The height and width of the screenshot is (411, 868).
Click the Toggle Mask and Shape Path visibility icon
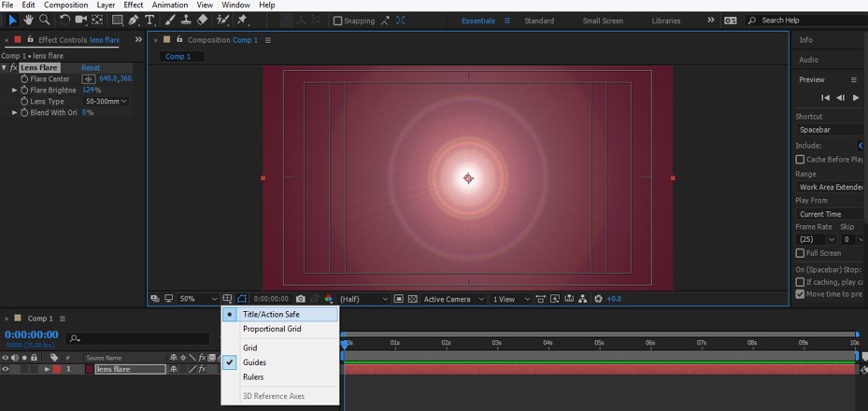point(241,299)
